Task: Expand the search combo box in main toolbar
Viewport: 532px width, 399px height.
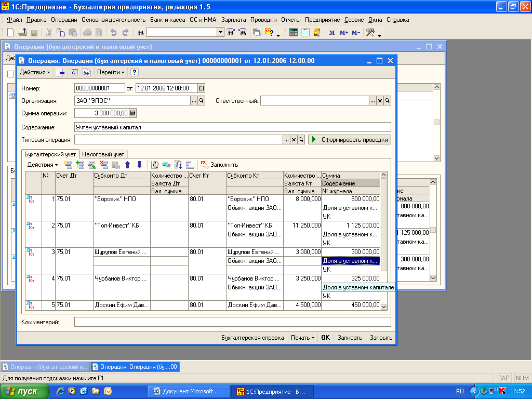Action: click(220, 32)
